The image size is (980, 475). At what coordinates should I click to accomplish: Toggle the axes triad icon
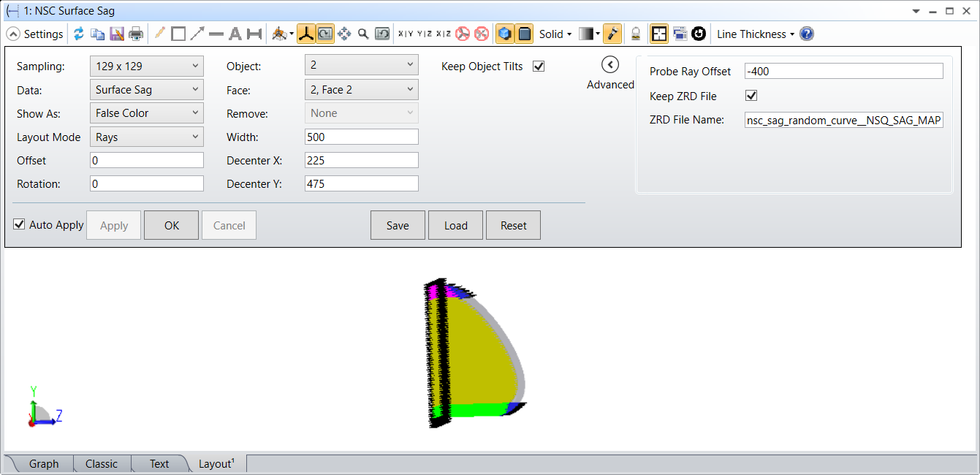[x=306, y=34]
